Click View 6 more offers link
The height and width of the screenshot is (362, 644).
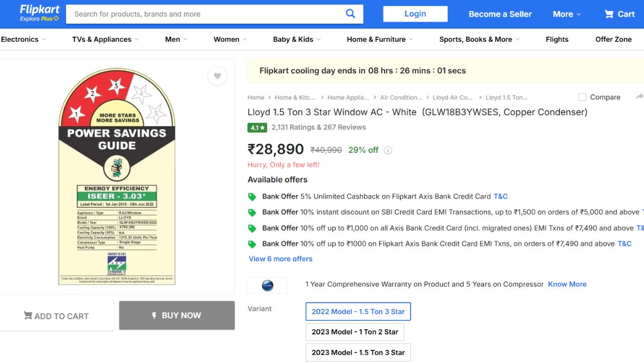click(x=280, y=259)
